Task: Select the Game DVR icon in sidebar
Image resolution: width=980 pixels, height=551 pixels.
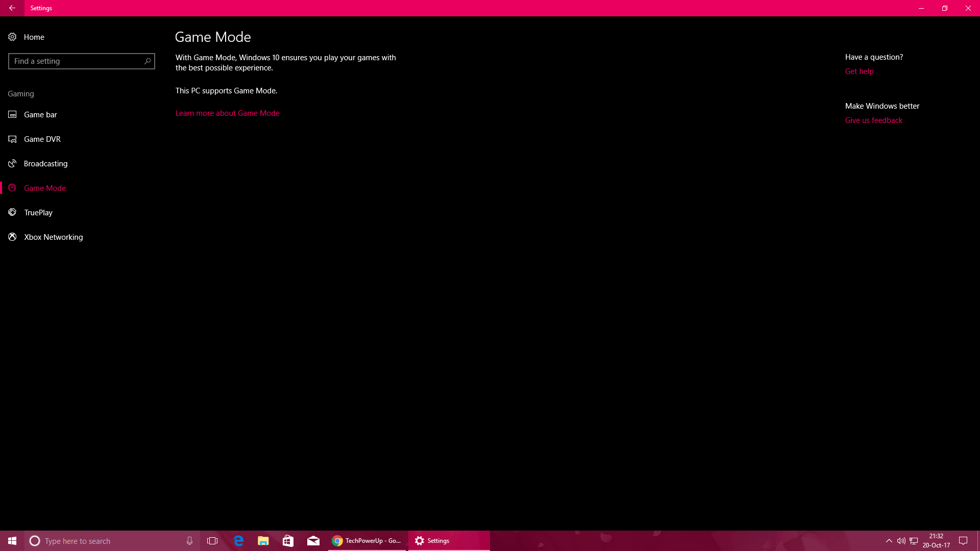Action: 12,139
